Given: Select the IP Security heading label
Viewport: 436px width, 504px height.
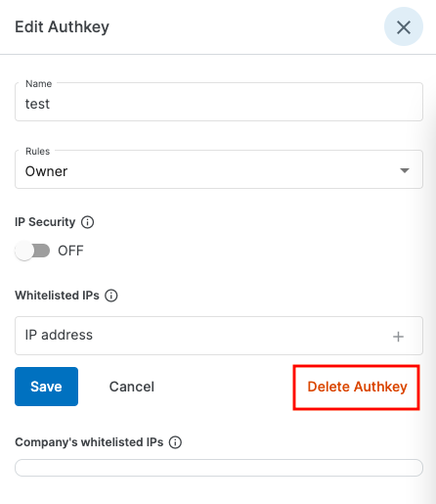Looking at the screenshot, I should click(45, 222).
